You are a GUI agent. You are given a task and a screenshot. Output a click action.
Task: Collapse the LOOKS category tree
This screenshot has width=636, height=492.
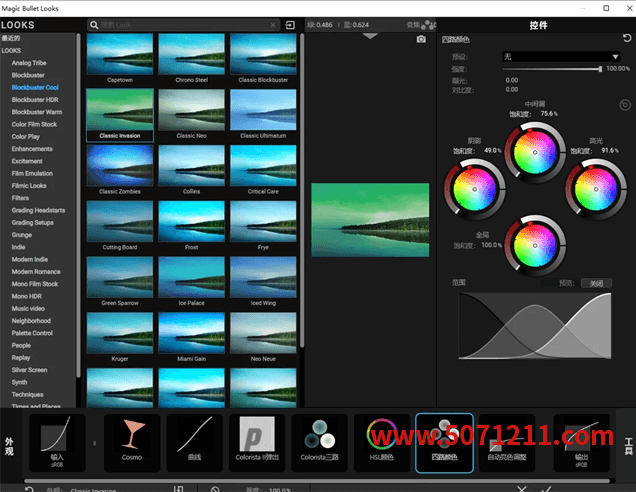tap(12, 50)
